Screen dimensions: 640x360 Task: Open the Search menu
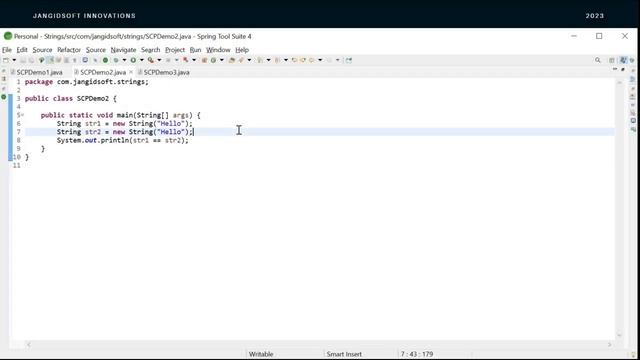(151, 50)
